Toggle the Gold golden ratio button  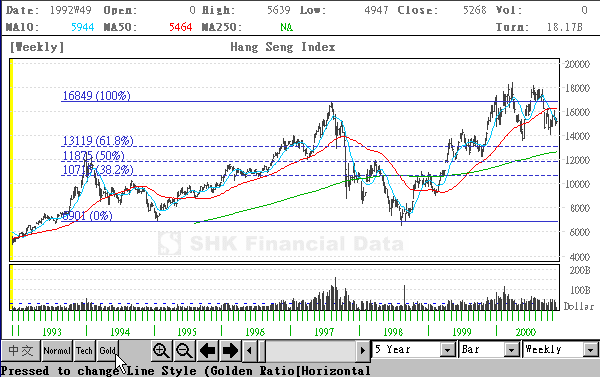[108, 351]
